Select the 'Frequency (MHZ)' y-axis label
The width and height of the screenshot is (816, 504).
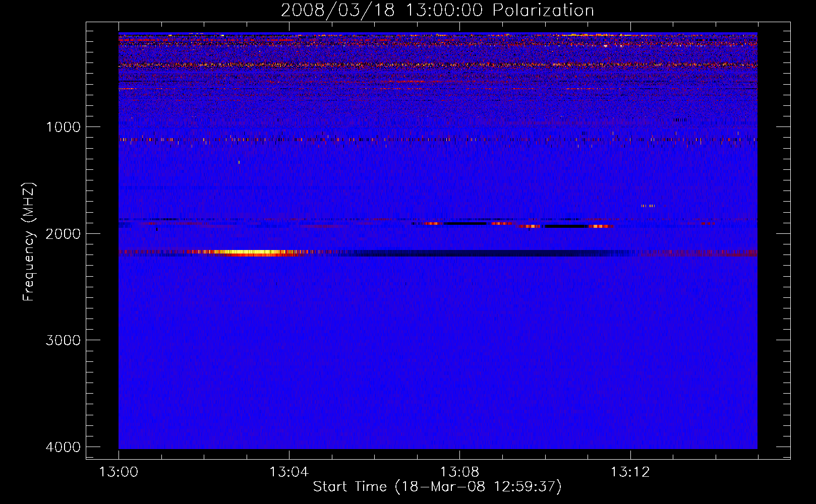[x=29, y=242]
